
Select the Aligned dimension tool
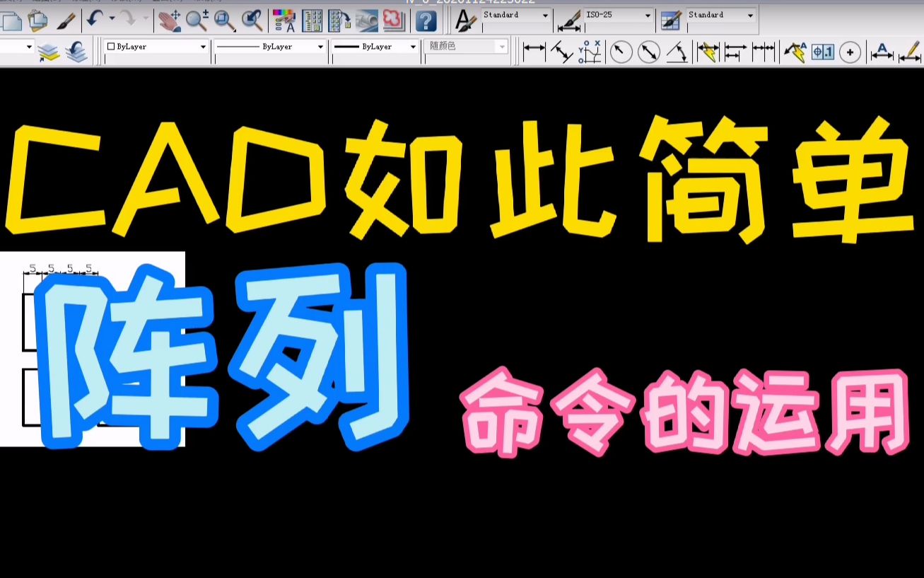coord(562,52)
